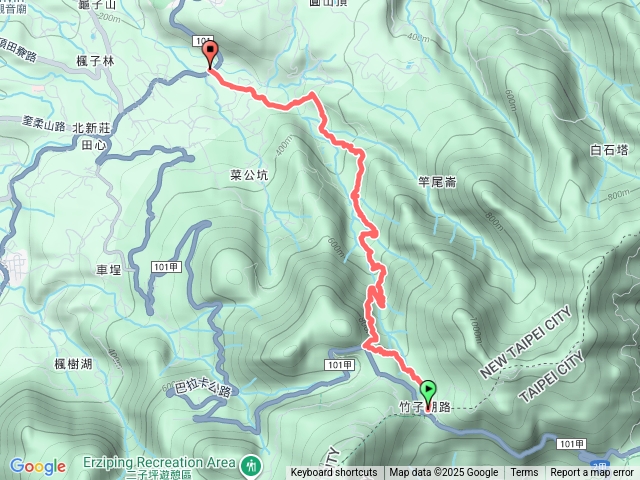
Task: Click the 101甲 road shield at bottom right
Action: click(571, 444)
